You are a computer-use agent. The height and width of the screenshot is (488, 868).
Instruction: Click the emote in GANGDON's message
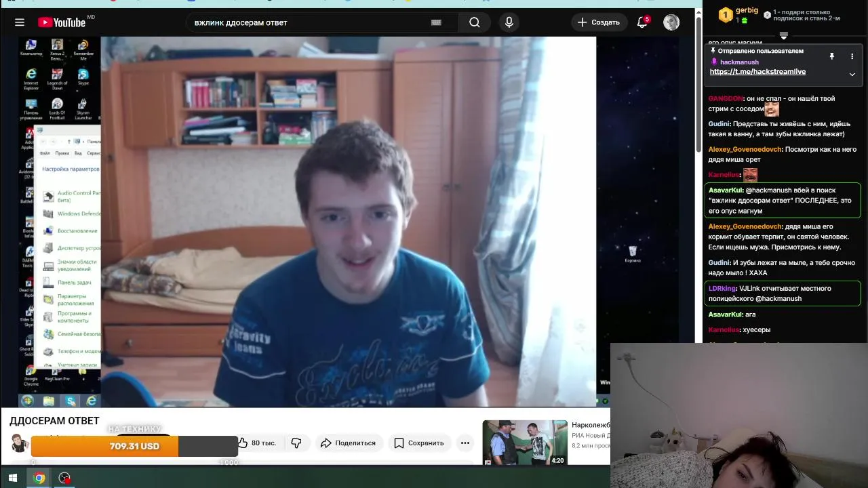(772, 109)
